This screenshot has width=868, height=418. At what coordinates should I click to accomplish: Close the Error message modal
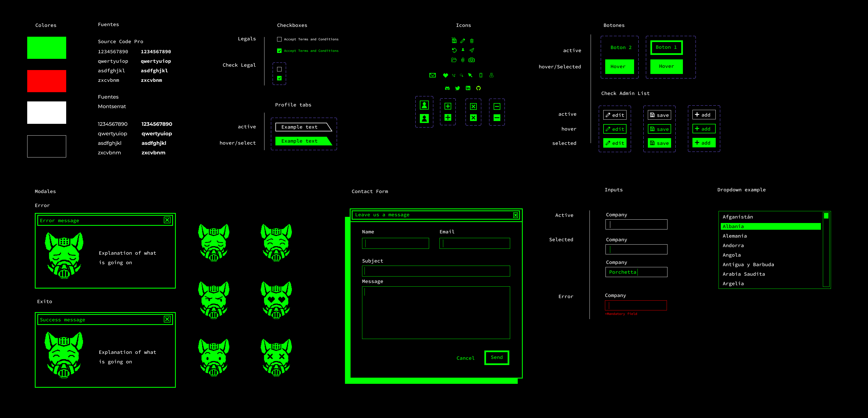(x=167, y=220)
